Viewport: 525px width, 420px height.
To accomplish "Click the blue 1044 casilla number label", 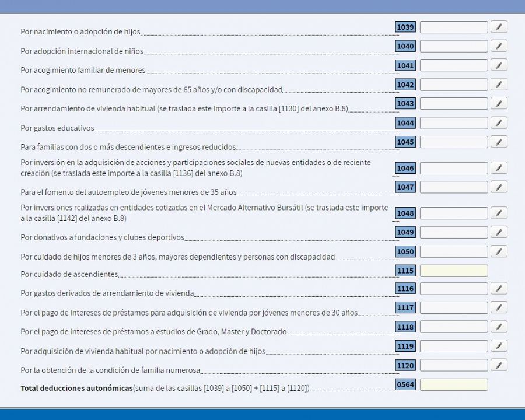I will pyautogui.click(x=405, y=123).
